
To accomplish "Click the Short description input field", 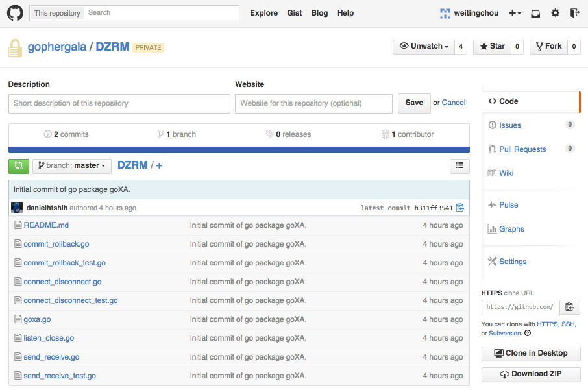I will [119, 103].
